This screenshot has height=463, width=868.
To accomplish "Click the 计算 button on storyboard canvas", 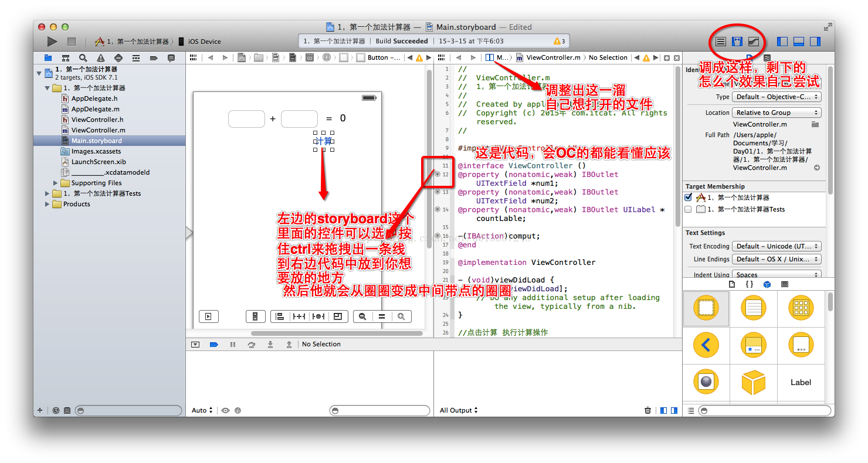I will (324, 141).
